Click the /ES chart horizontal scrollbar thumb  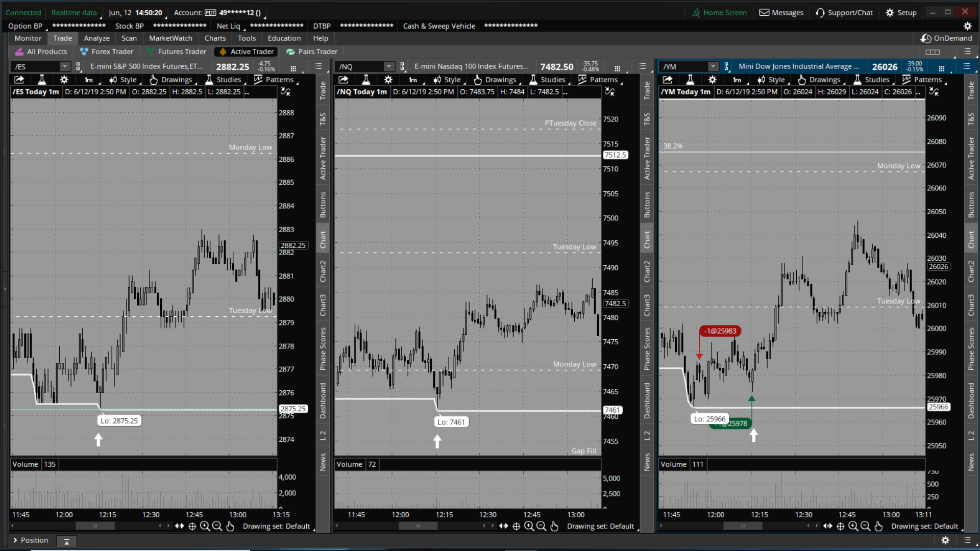[95, 525]
